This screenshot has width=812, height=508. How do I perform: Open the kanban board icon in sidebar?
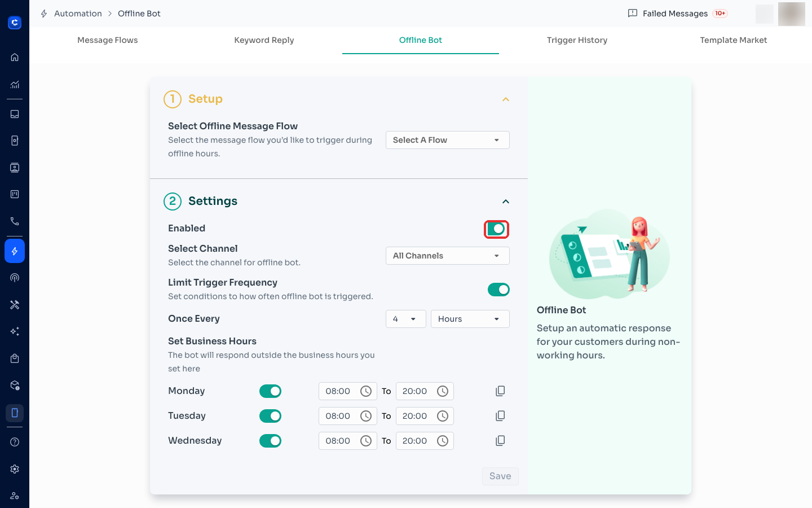coord(15,194)
